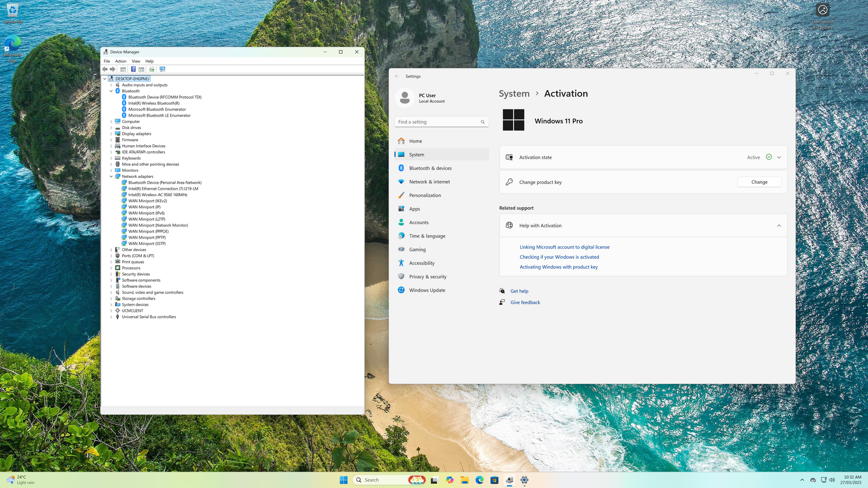Expand the Display adapters node
Screen dimensions: 868x488
point(111,134)
